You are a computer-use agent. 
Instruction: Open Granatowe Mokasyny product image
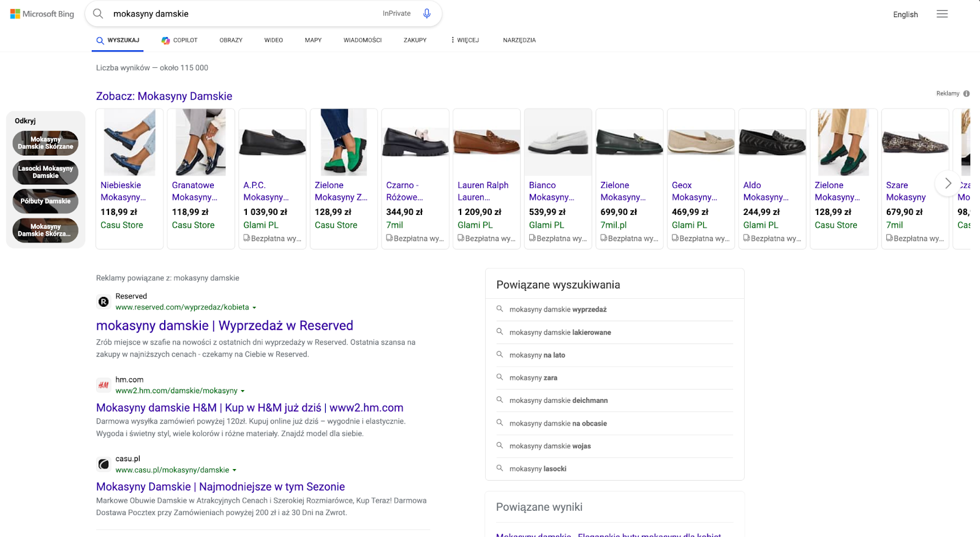pyautogui.click(x=201, y=143)
